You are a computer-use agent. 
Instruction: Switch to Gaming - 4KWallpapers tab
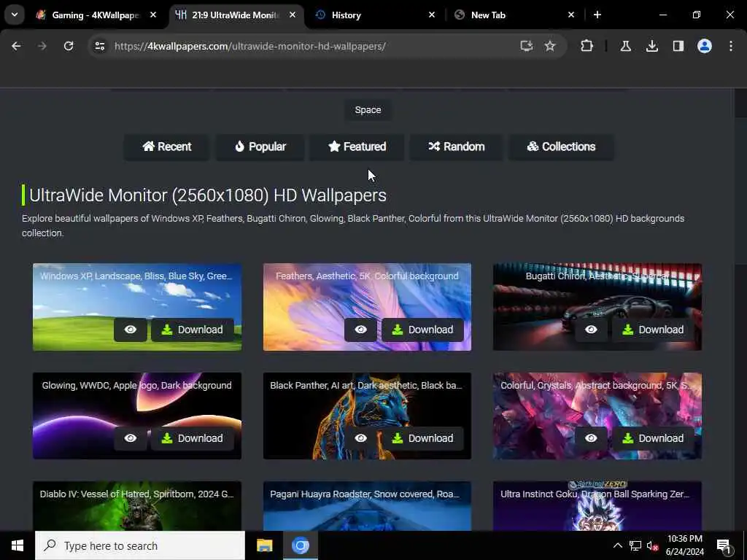tap(95, 15)
